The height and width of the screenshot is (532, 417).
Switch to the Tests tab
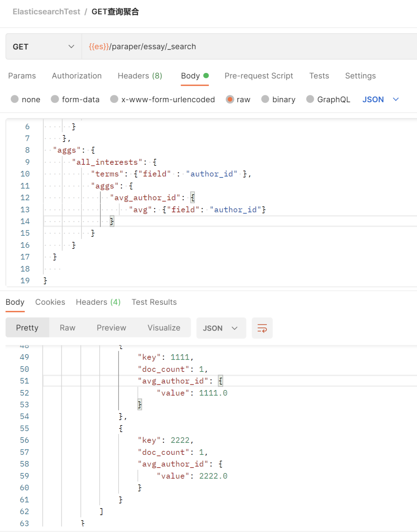coord(319,76)
